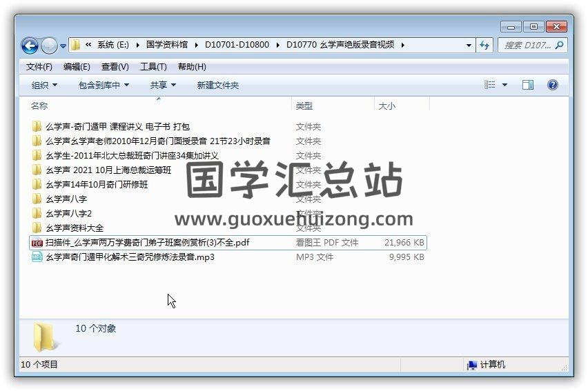Open the 查看(V) menu
Screen dimensions: 588x391
[115, 67]
